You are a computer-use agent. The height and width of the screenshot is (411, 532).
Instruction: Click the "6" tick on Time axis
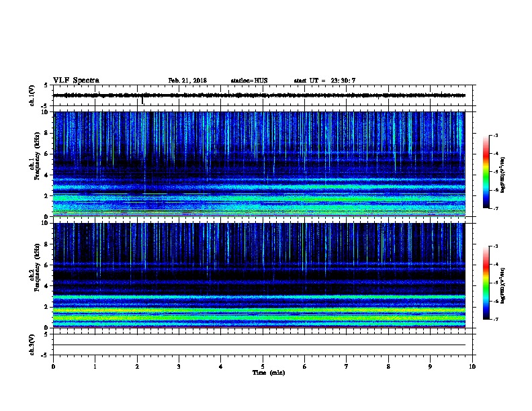(305, 367)
